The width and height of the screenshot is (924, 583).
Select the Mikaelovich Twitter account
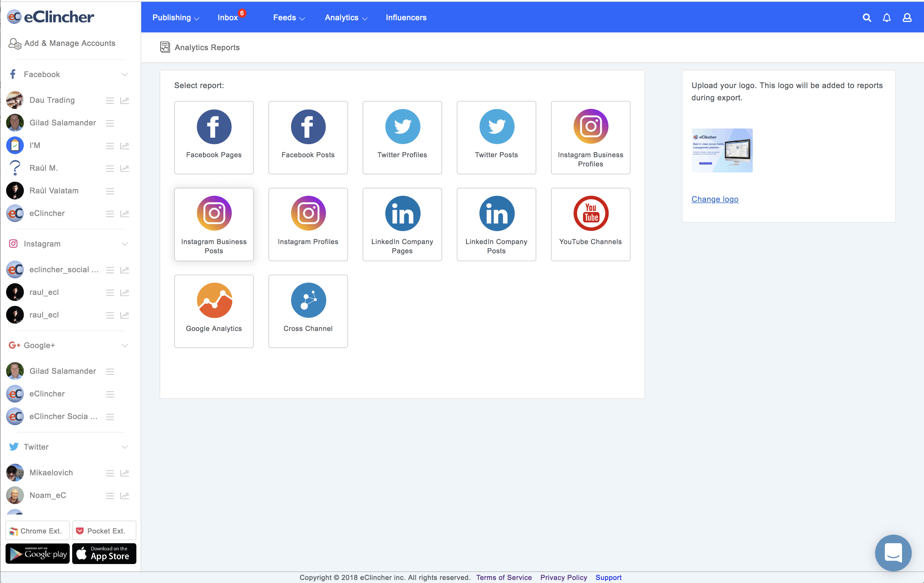[x=51, y=473]
